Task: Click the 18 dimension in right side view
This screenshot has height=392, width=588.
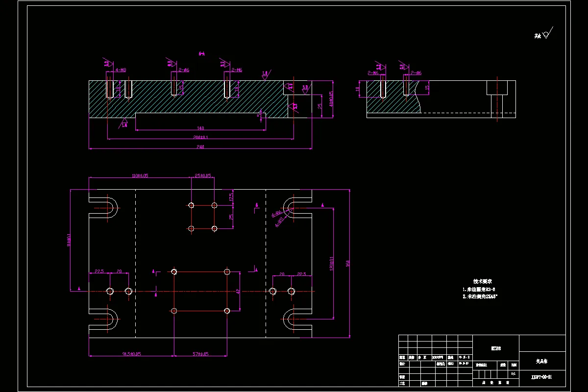Action: point(358,89)
